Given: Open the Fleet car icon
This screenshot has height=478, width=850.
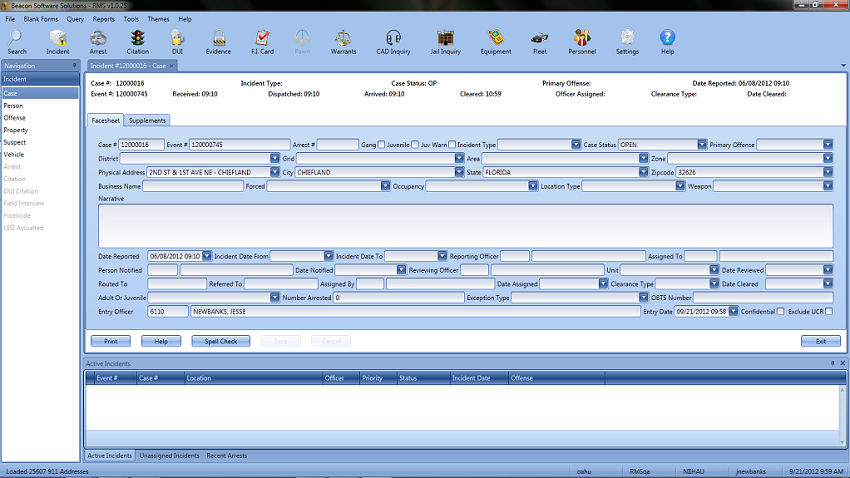Looking at the screenshot, I should coord(538,38).
